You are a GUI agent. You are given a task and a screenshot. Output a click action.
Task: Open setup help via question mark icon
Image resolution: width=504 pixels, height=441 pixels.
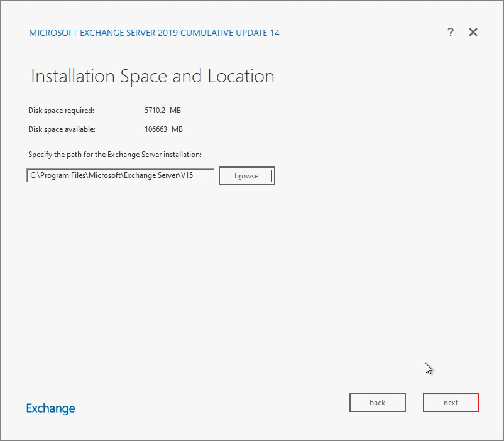point(451,32)
